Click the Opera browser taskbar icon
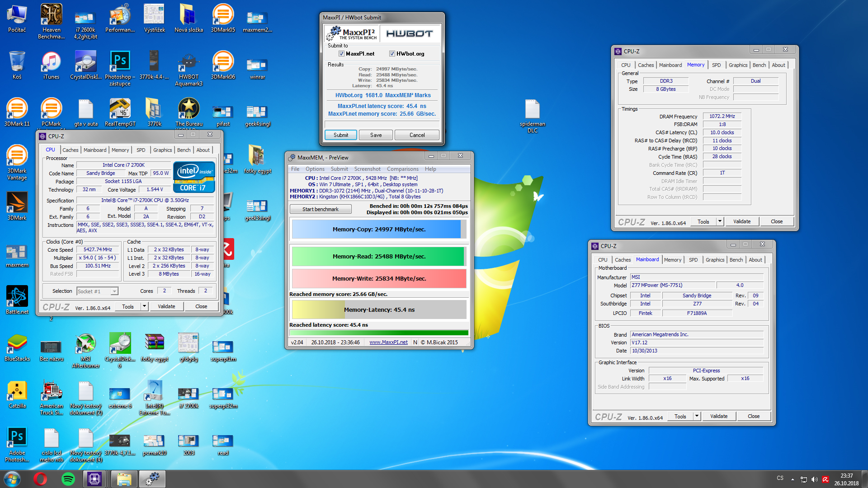 click(x=40, y=479)
